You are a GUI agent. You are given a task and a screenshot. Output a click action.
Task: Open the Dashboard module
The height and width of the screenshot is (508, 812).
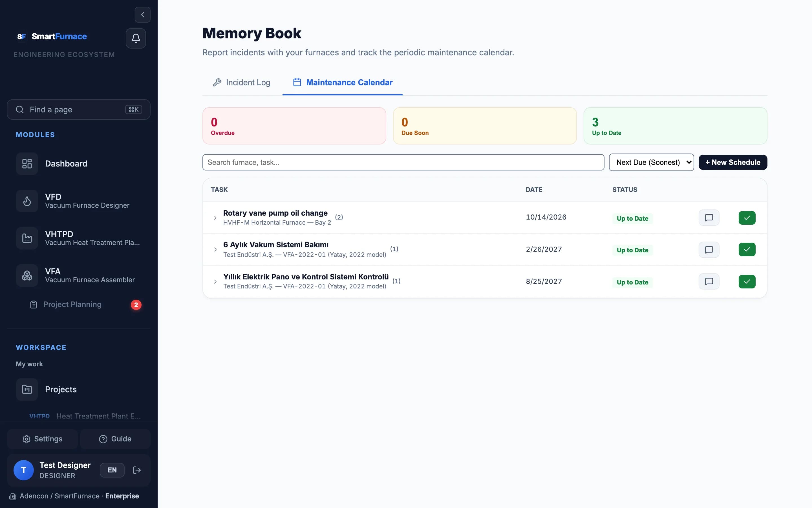[x=78, y=164]
